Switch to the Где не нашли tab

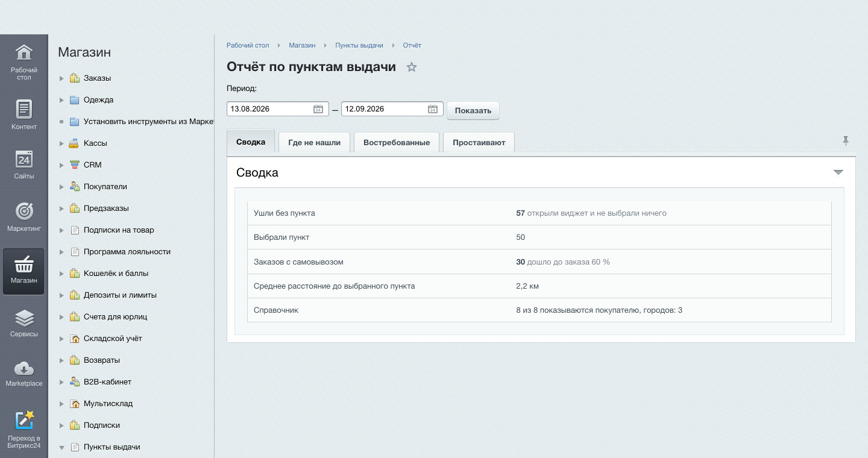(314, 142)
